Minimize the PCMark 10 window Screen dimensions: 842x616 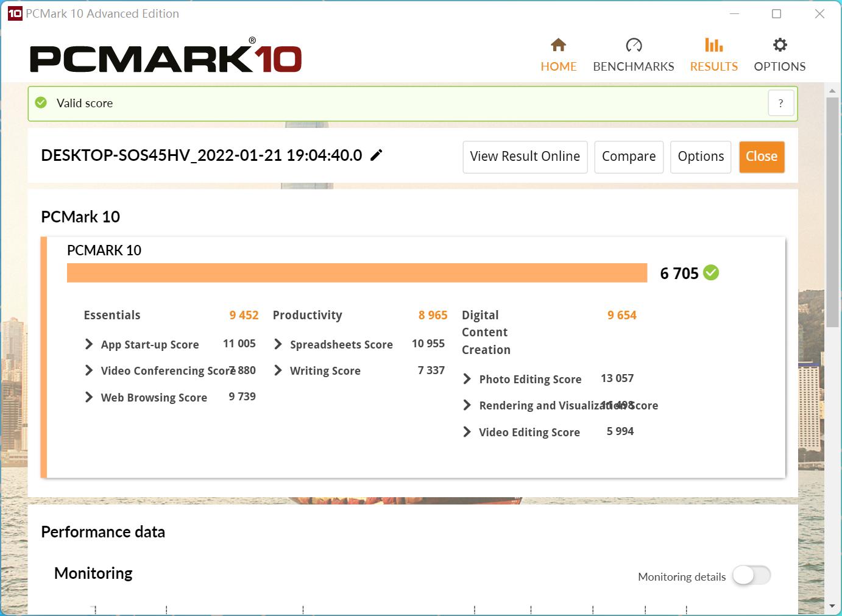pos(734,14)
